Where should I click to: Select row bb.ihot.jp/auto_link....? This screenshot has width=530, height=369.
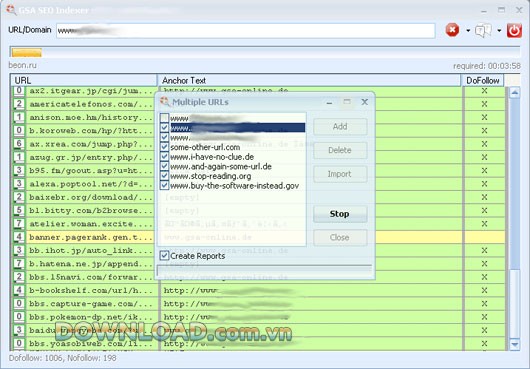258,250
